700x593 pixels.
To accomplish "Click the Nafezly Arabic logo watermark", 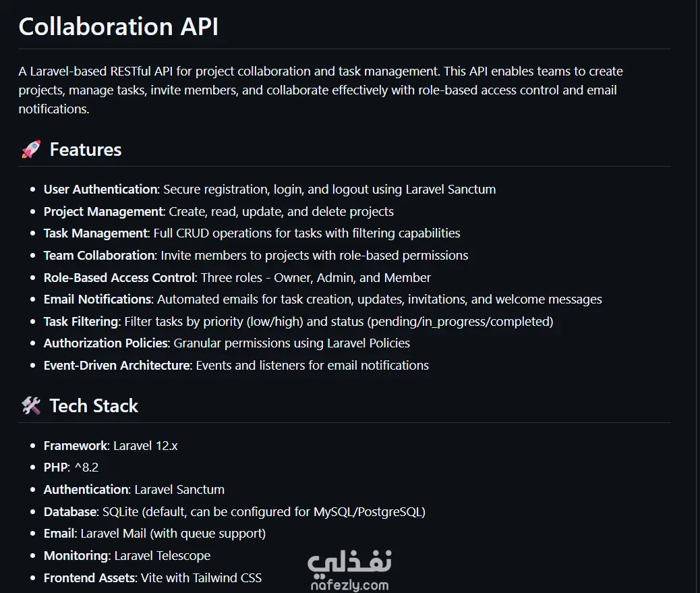I will tap(349, 563).
